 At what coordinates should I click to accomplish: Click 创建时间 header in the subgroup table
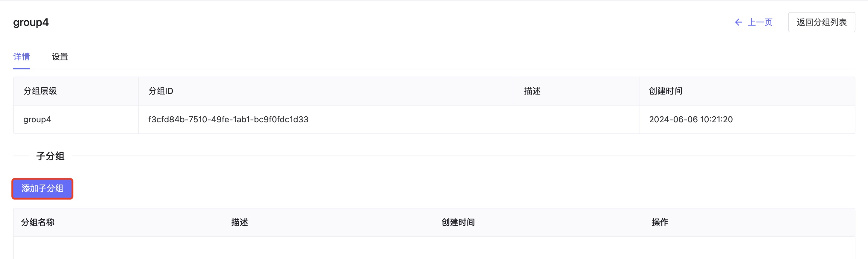pos(458,222)
